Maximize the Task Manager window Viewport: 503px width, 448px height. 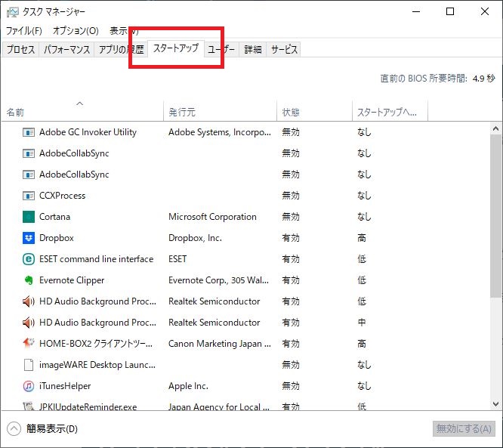450,12
